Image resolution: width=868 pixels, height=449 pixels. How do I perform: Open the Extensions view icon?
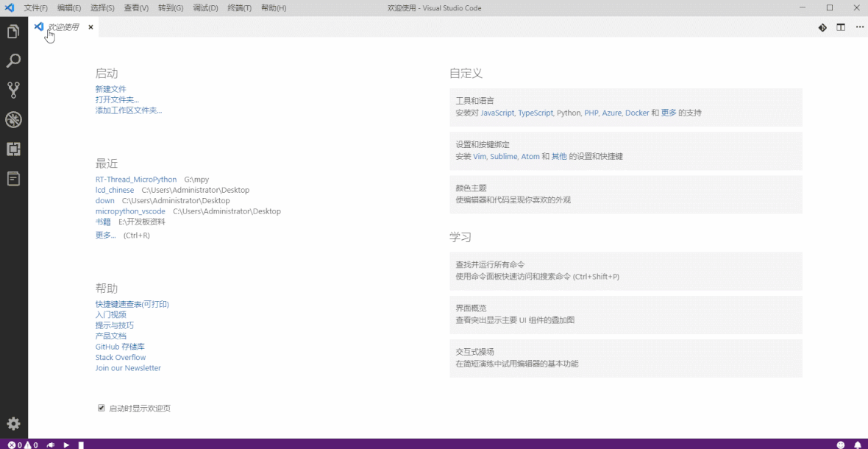(13, 149)
